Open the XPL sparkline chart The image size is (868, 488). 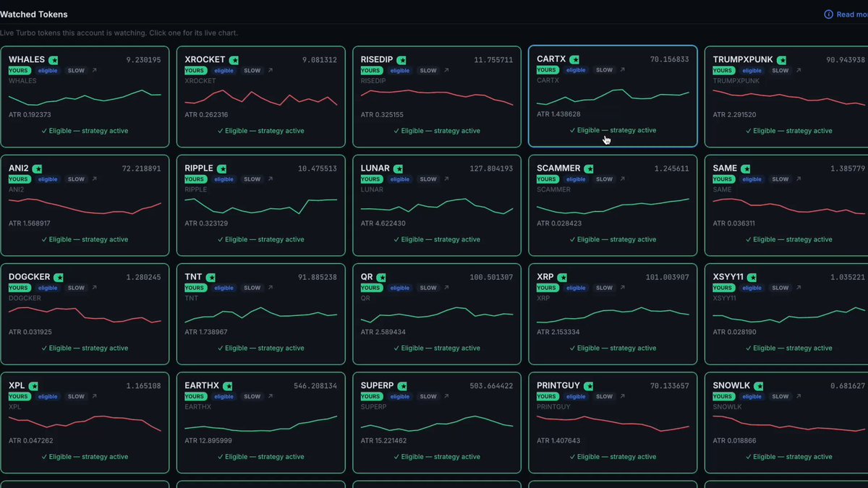tap(85, 422)
